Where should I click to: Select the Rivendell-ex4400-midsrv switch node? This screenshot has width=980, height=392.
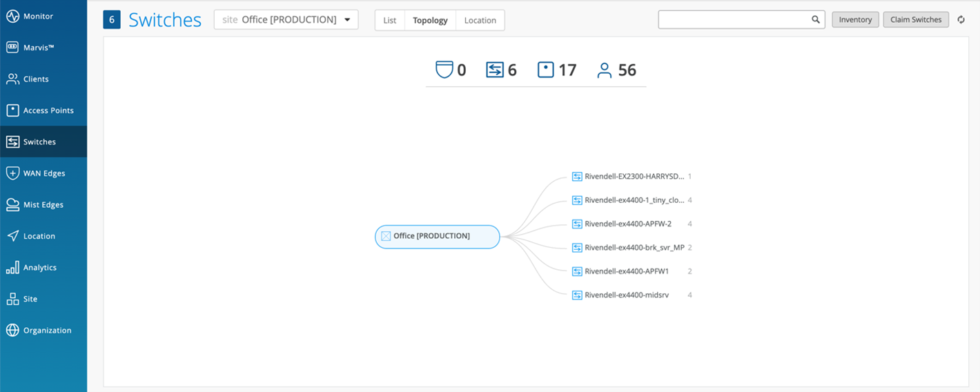click(x=626, y=295)
